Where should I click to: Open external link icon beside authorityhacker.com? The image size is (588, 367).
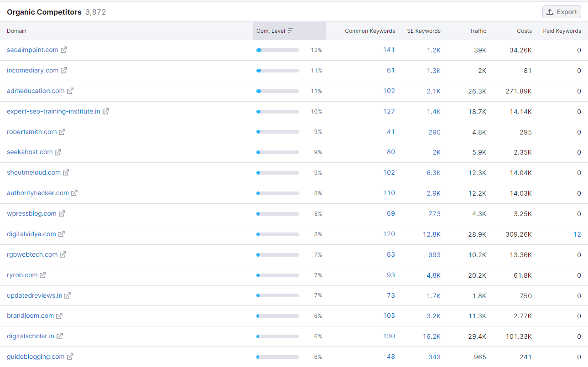click(x=74, y=193)
